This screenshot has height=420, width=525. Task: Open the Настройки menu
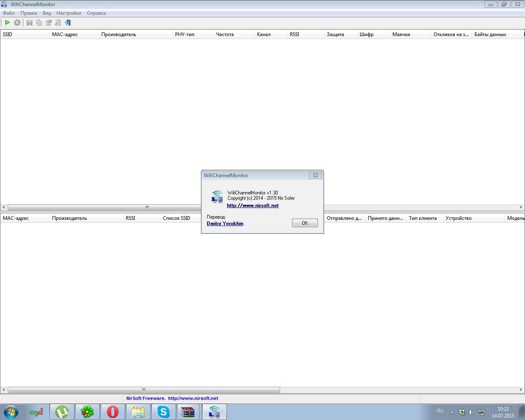(x=69, y=13)
